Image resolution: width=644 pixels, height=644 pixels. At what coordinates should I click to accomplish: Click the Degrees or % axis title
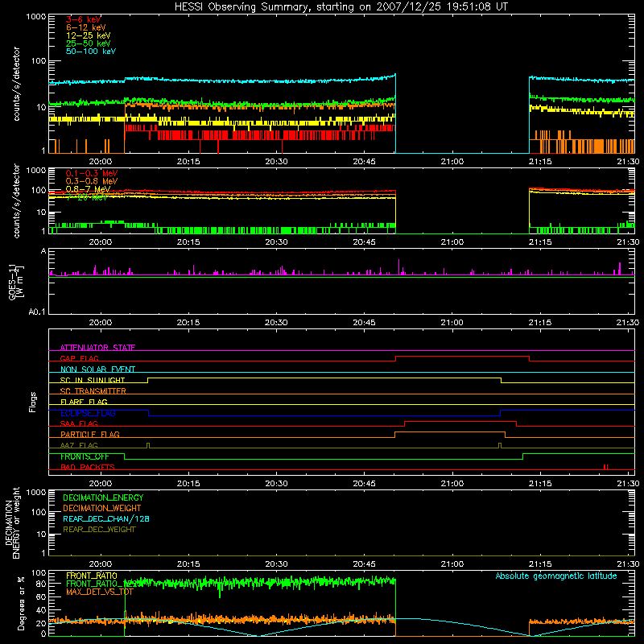coord(21,603)
